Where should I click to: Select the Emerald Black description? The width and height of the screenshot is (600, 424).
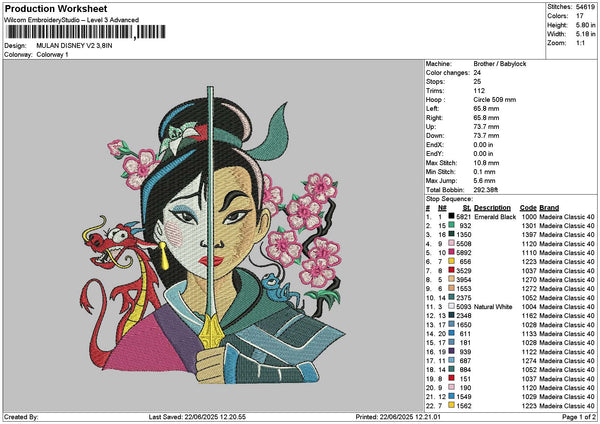pos(495,217)
